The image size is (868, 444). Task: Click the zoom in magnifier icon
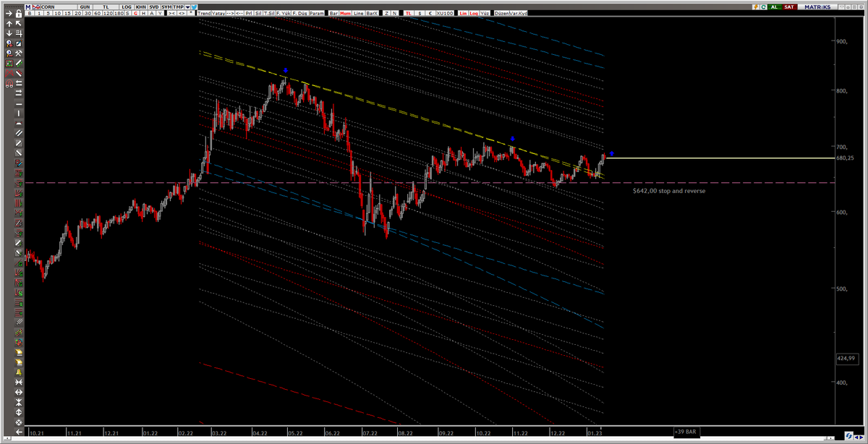point(9,43)
